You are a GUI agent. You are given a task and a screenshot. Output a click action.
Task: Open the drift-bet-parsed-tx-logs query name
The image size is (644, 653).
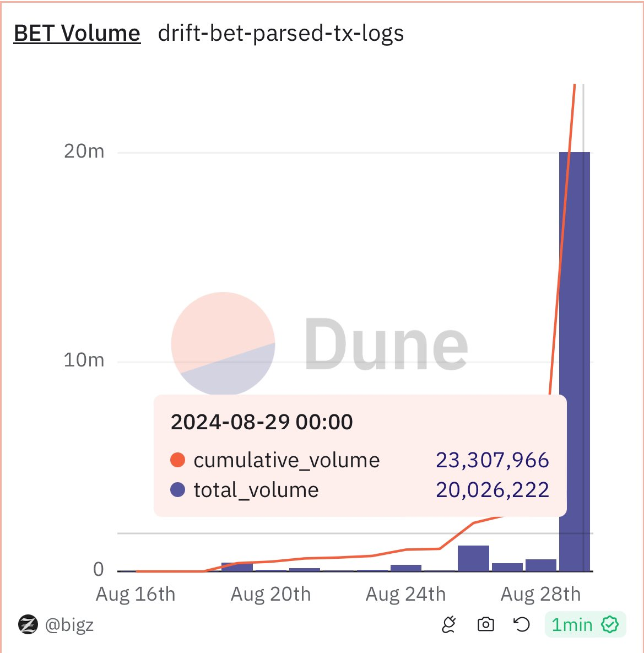281,33
